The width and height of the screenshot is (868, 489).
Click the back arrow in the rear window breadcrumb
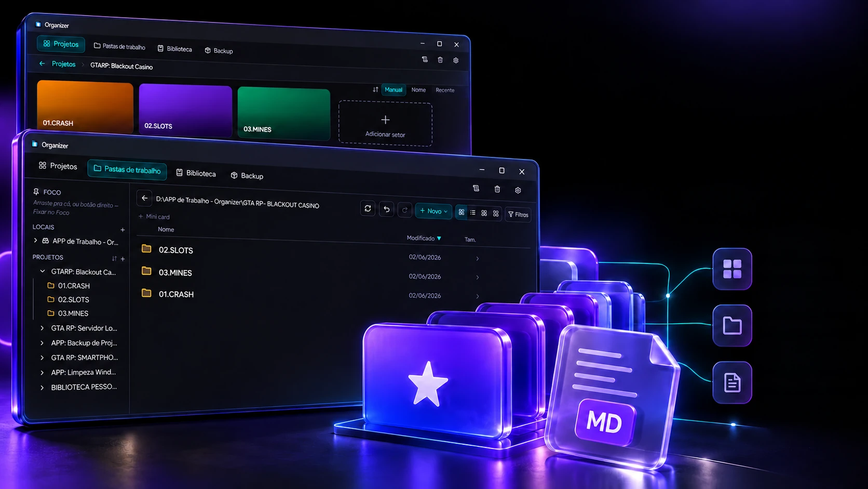pyautogui.click(x=42, y=63)
